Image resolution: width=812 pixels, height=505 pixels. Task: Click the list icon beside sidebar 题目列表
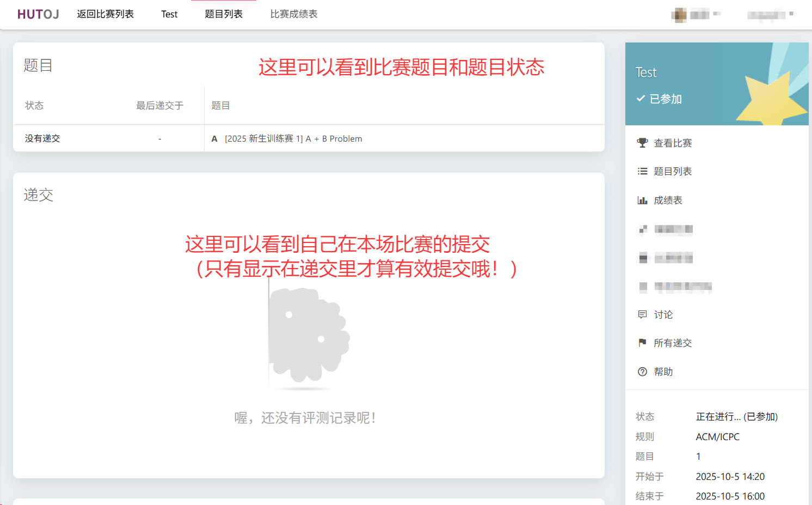pyautogui.click(x=642, y=172)
